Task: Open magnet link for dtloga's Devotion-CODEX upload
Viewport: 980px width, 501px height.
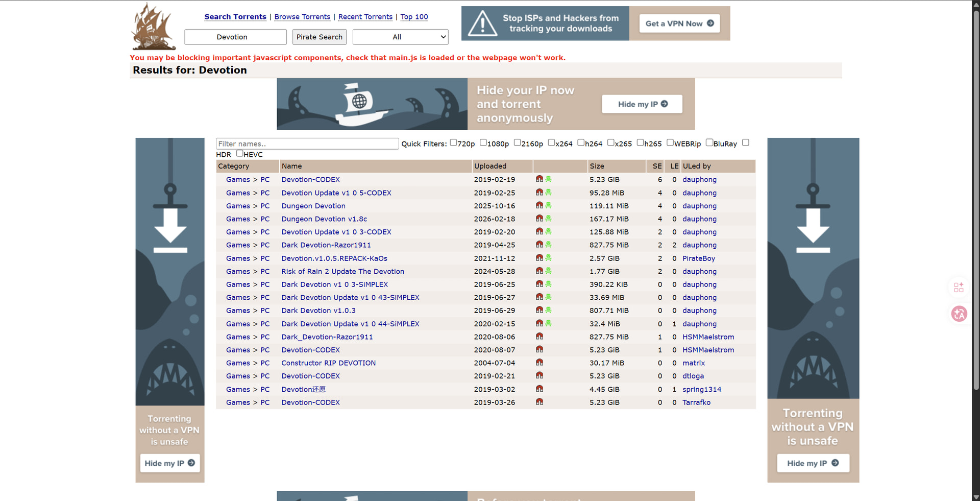Action: click(x=540, y=375)
